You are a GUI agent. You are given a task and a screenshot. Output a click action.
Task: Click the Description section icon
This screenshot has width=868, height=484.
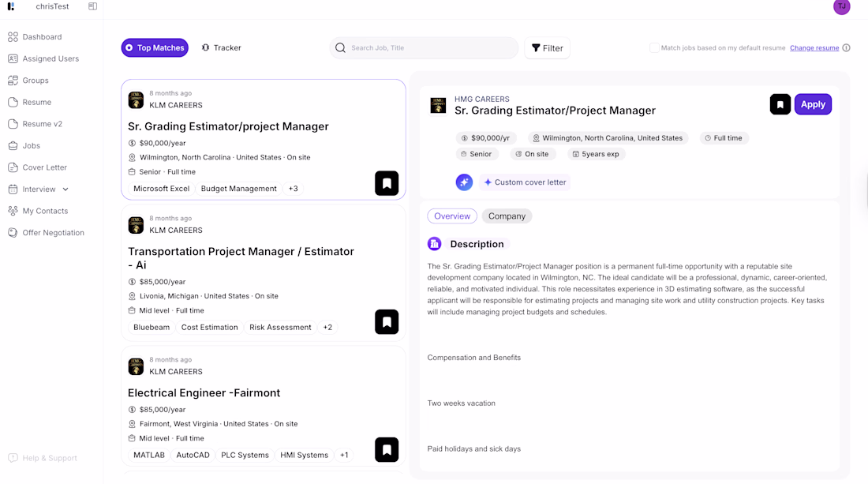tap(434, 244)
